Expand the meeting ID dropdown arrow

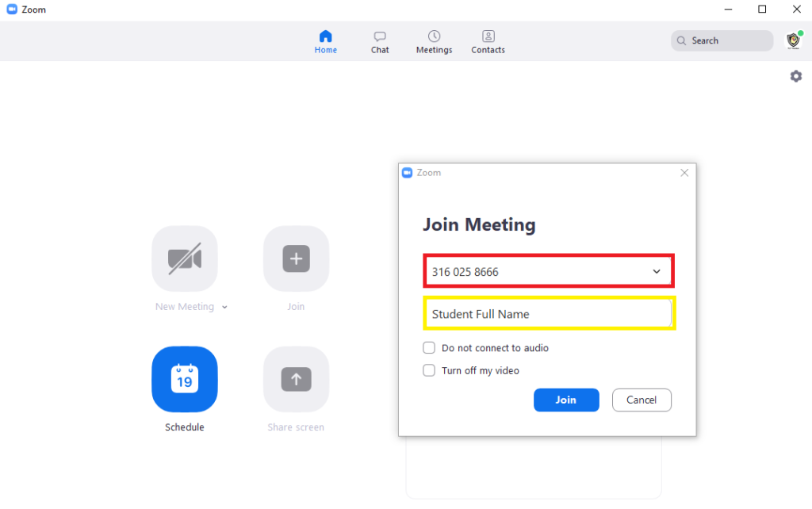(x=657, y=272)
